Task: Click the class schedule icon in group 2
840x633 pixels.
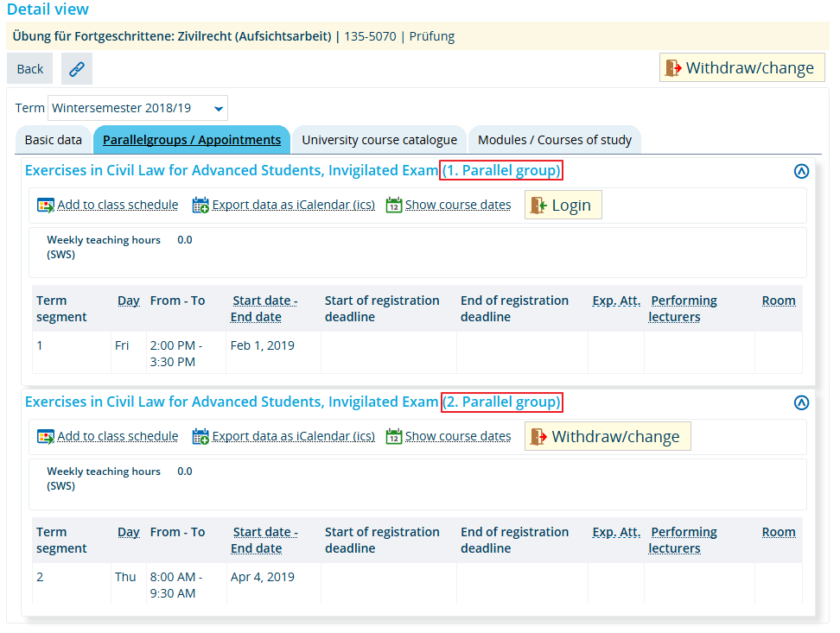Action: [x=46, y=436]
